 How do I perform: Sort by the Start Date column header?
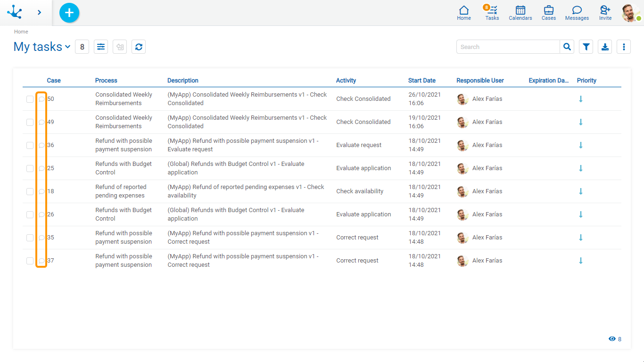(x=421, y=81)
